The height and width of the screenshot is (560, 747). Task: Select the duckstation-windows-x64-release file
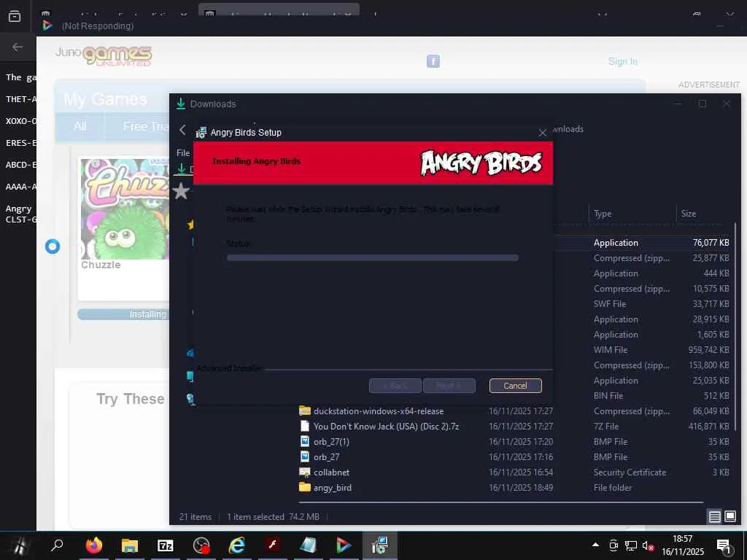pos(379,411)
